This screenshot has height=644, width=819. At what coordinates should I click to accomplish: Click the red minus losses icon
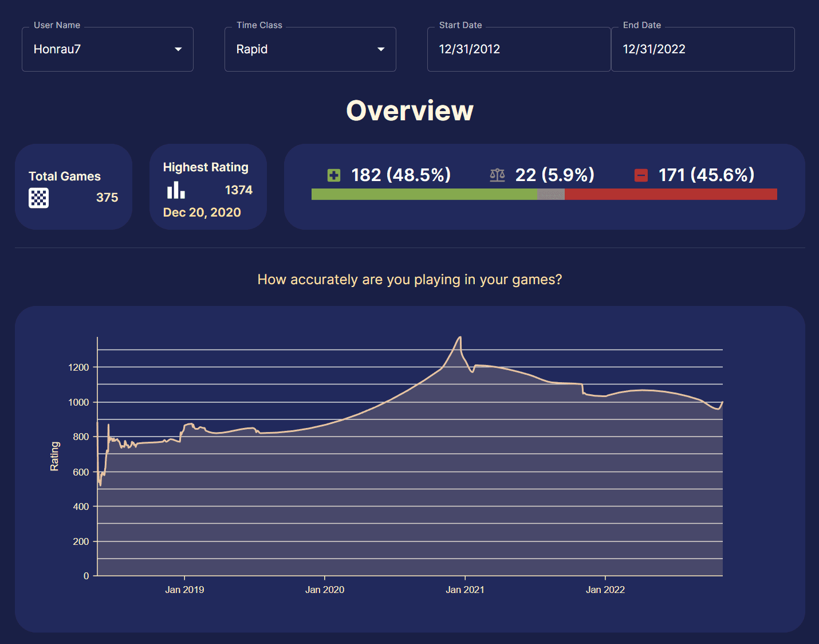click(641, 175)
